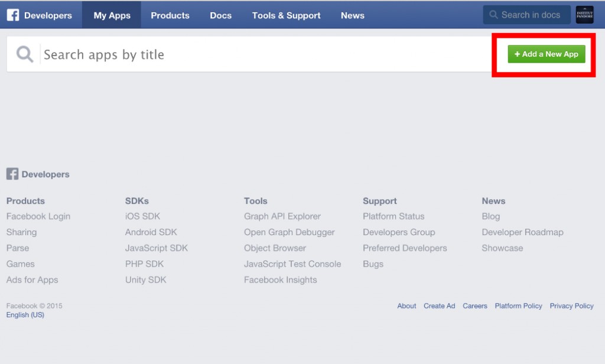Open Preferred Developers link
605x364 pixels.
click(405, 248)
